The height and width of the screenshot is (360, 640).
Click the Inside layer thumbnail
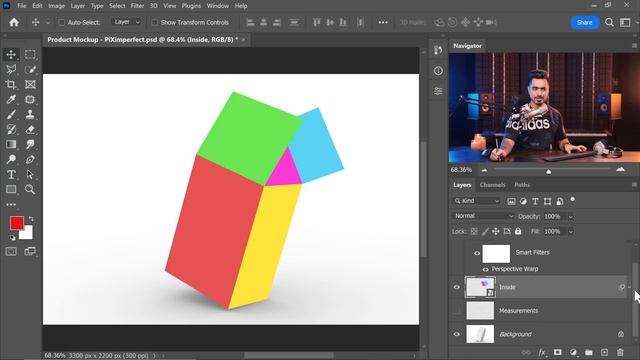pos(480,287)
